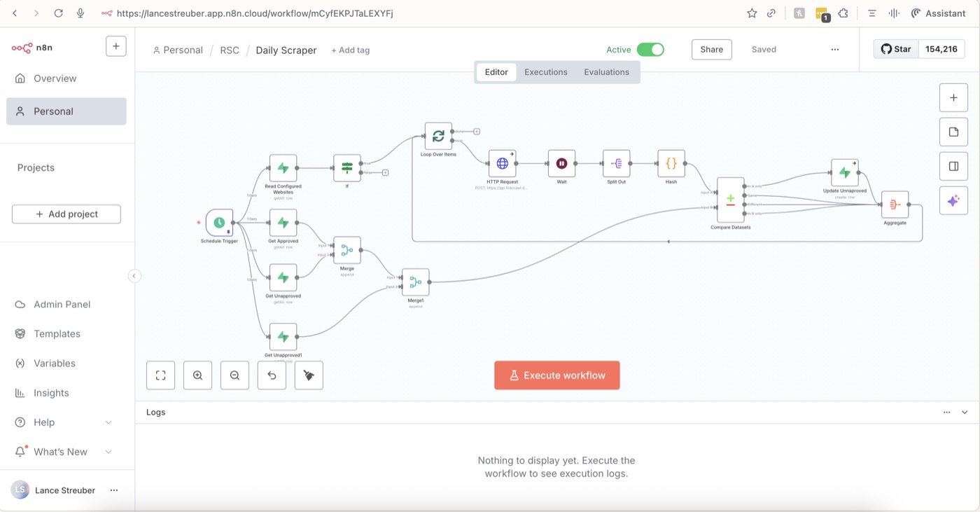
Task: Click the Add tag link
Action: pos(350,50)
